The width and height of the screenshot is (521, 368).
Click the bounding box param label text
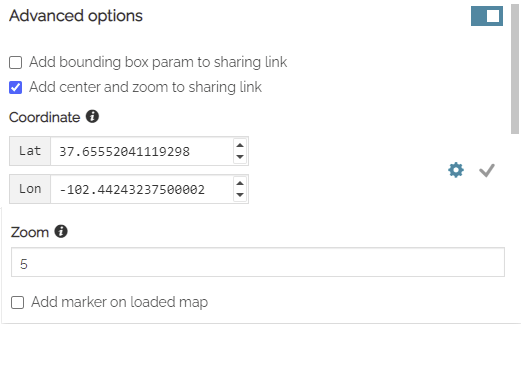point(158,62)
